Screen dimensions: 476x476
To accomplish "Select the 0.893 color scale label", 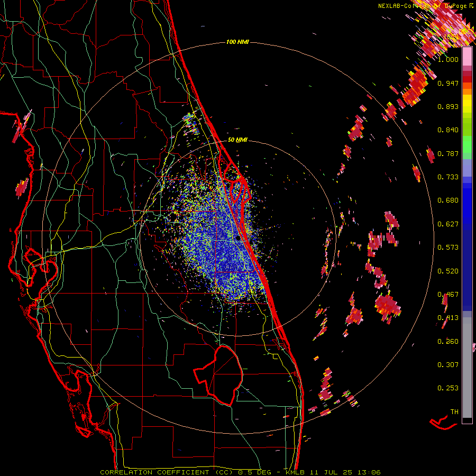I will click(448, 106).
